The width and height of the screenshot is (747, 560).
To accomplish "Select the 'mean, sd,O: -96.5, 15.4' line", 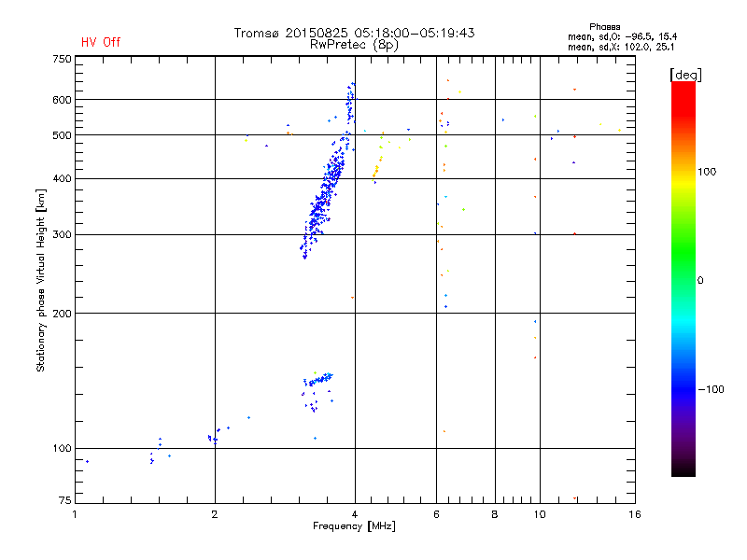I will 622,36.
